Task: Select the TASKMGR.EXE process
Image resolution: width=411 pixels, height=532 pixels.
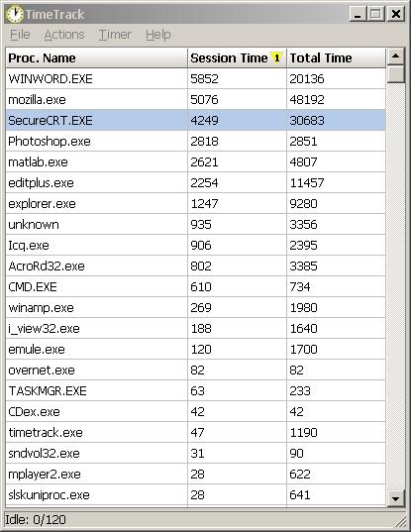Action: (x=196, y=391)
